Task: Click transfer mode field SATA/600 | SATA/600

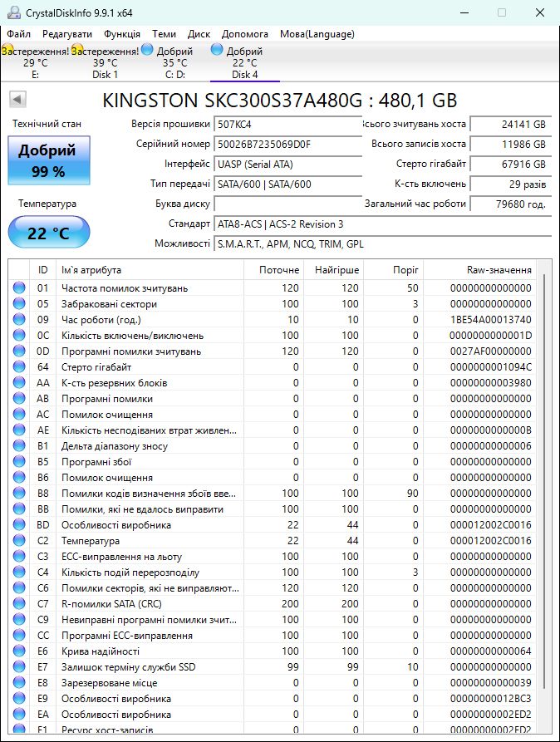Action: 287,184
